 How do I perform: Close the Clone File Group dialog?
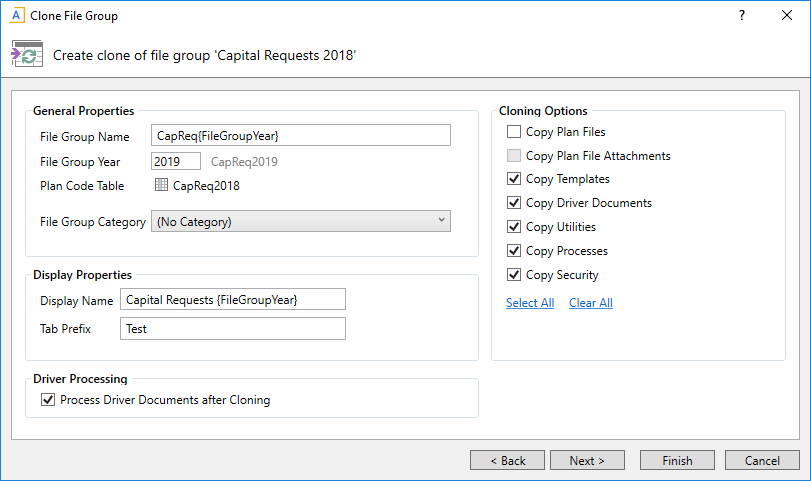pos(786,16)
